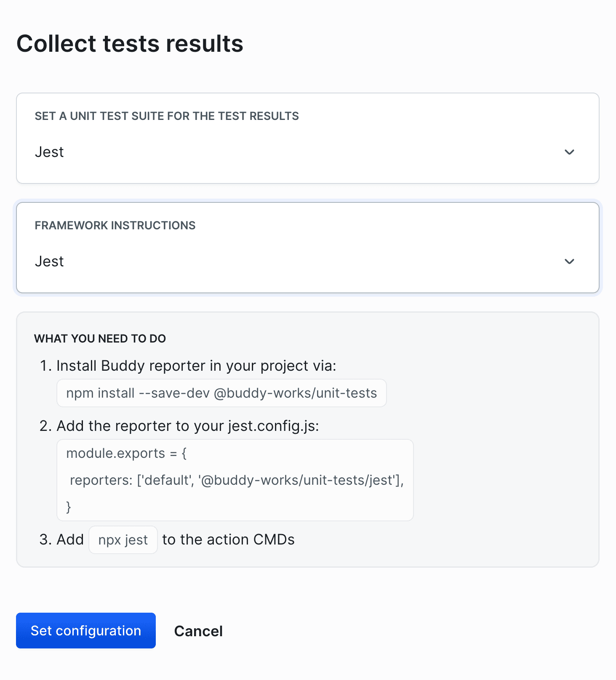Click Jest text under Framework Instructions
The height and width of the screenshot is (680, 616).
tap(49, 261)
